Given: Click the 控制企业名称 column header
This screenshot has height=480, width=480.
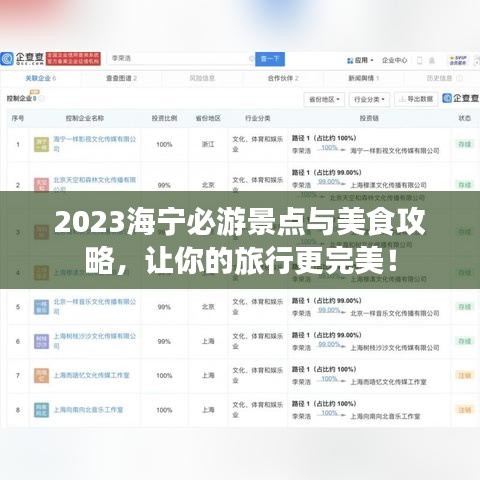Looking at the screenshot, I should (85, 118).
